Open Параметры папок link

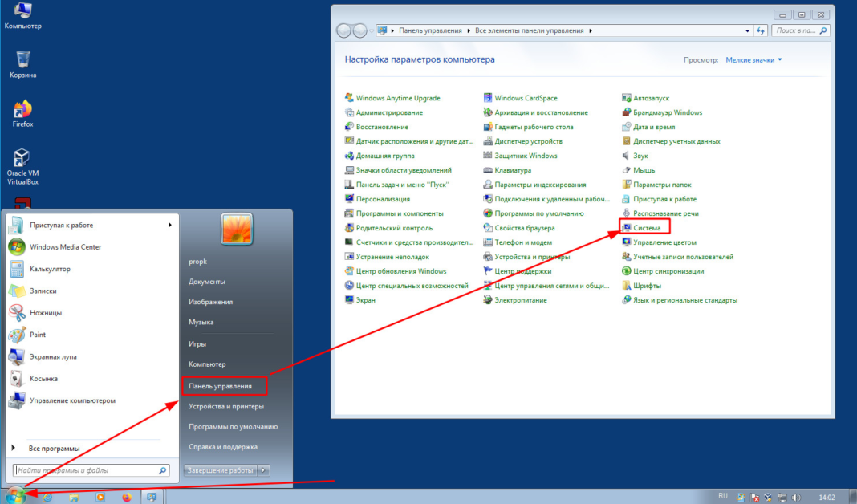point(662,185)
